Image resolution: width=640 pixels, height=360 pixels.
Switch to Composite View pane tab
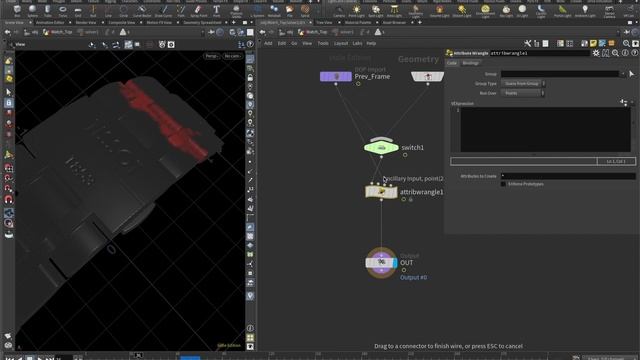coord(122,22)
